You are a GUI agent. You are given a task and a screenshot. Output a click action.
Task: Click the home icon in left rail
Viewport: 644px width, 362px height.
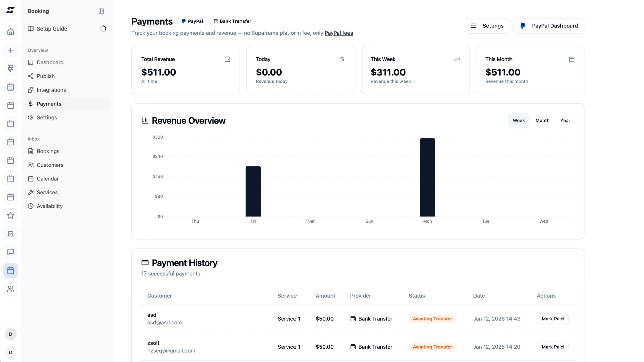coord(11,32)
